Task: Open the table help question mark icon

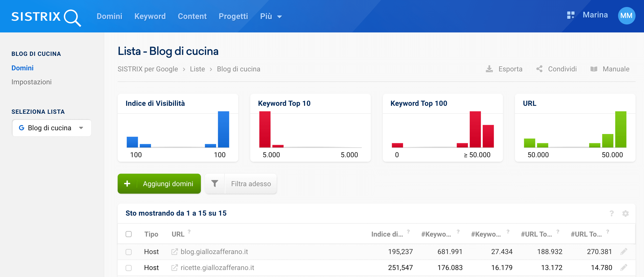Action: pos(612,213)
